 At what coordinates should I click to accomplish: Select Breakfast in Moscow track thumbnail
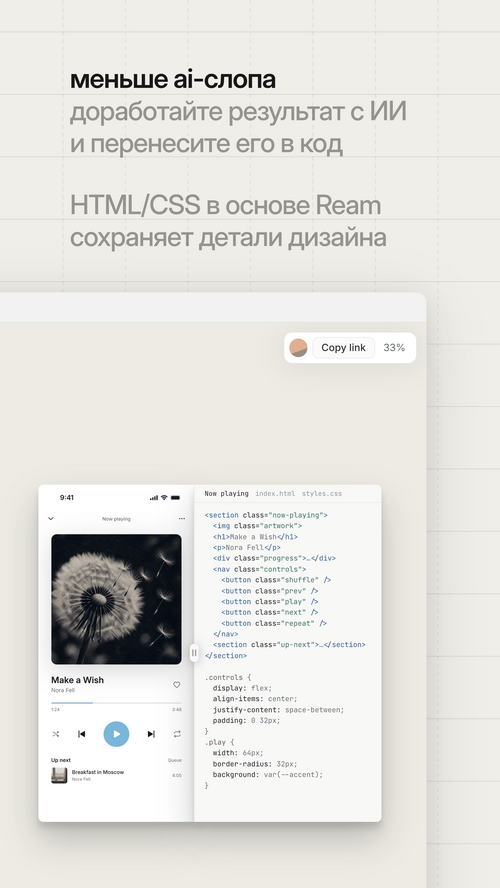click(x=59, y=775)
